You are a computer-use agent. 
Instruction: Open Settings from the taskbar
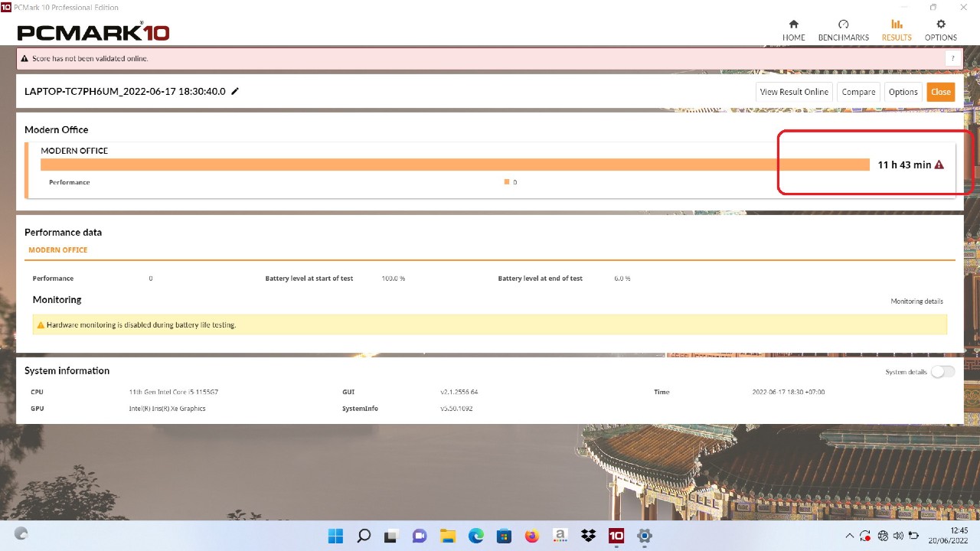click(x=645, y=536)
